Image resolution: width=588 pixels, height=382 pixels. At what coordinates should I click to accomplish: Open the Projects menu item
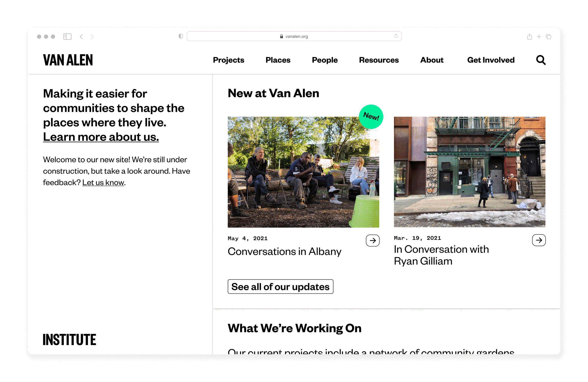tap(228, 60)
